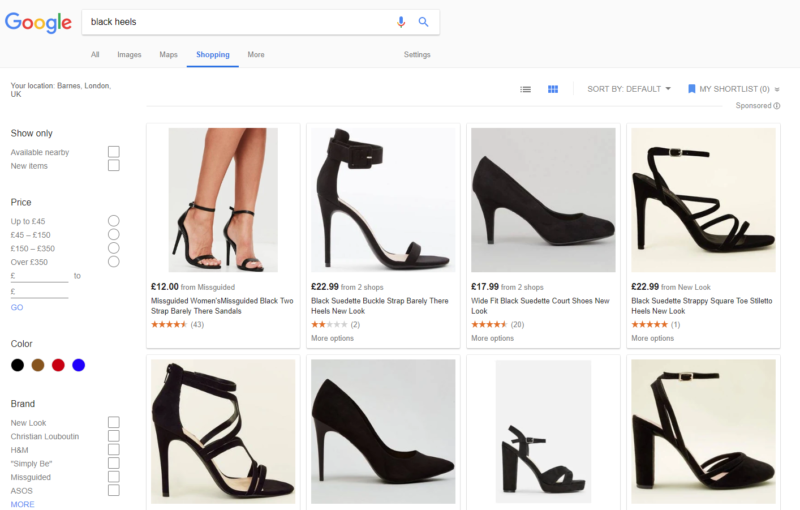Screen dimensions: 800x510
Task: Expand the shortlist chevron arrow
Action: [777, 89]
